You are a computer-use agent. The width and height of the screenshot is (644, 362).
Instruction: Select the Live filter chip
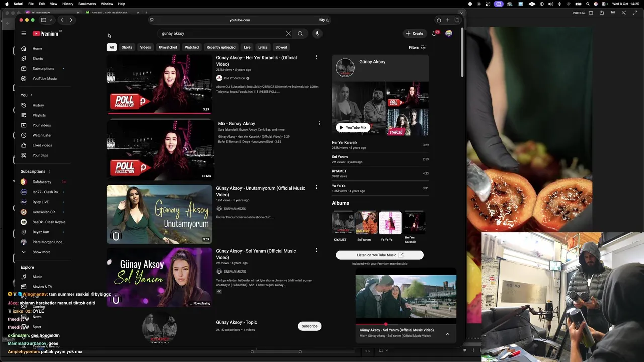click(x=247, y=47)
